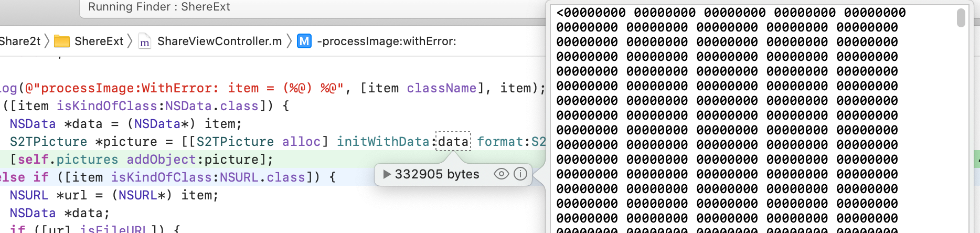Click the blue M method icon
980x233 pixels.
click(304, 41)
